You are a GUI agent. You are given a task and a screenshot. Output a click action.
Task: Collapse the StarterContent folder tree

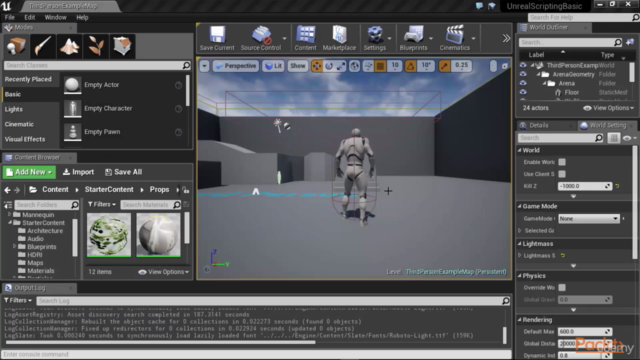(x=10, y=223)
